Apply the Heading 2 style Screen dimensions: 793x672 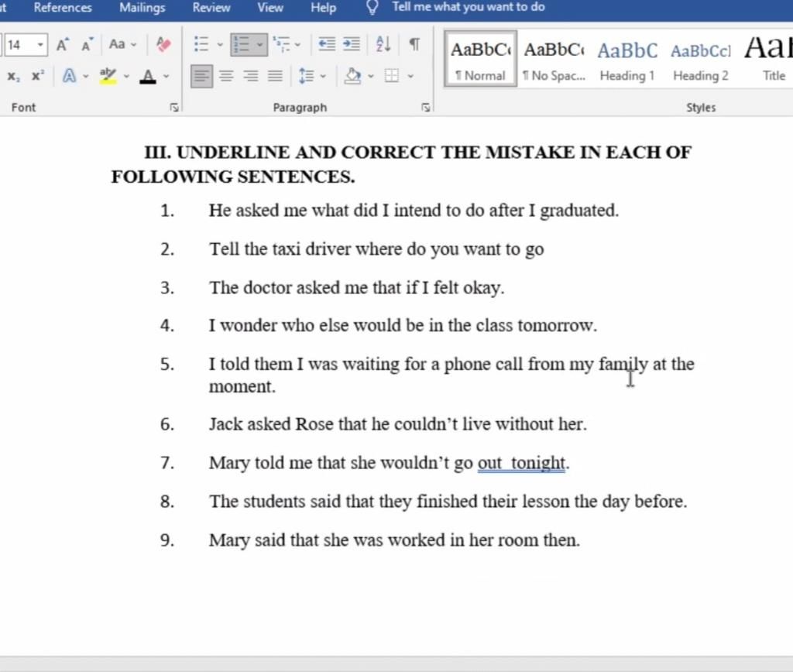coord(700,59)
